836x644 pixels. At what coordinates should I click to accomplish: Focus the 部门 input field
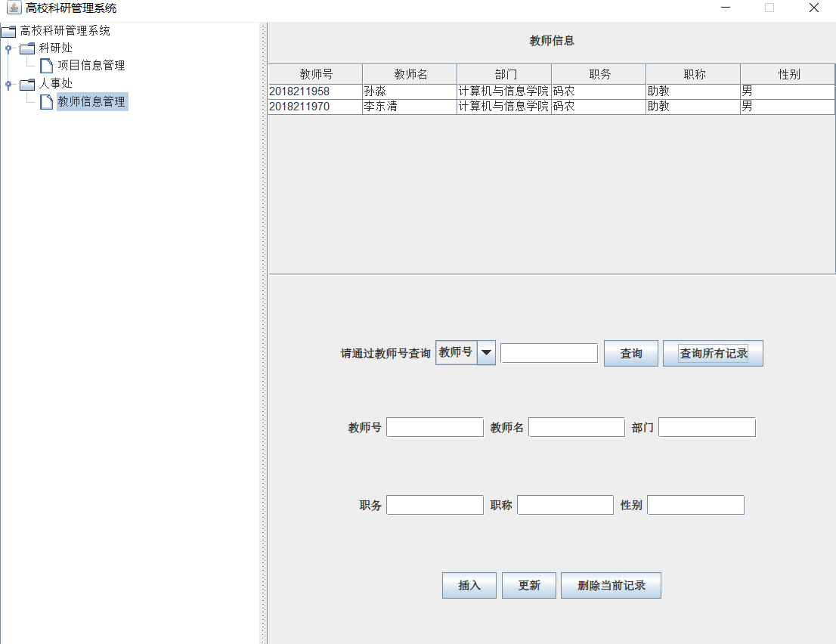(707, 427)
